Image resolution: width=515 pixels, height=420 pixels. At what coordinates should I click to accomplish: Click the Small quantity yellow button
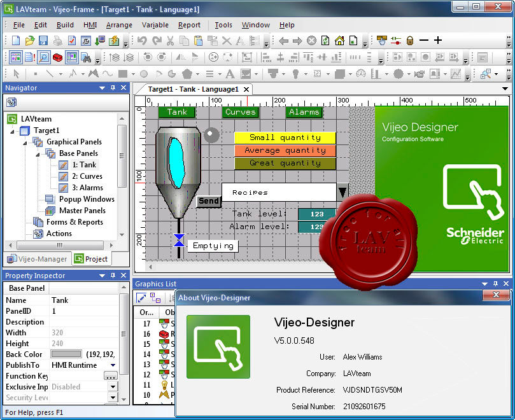click(x=285, y=137)
